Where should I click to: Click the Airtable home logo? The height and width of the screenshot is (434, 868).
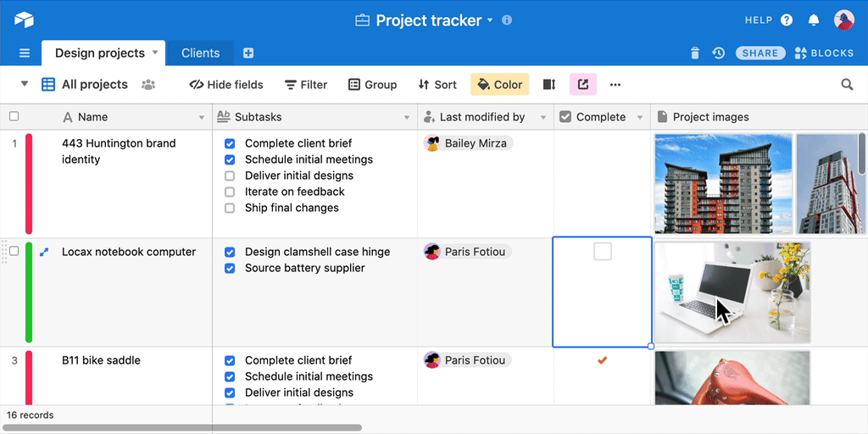click(24, 20)
